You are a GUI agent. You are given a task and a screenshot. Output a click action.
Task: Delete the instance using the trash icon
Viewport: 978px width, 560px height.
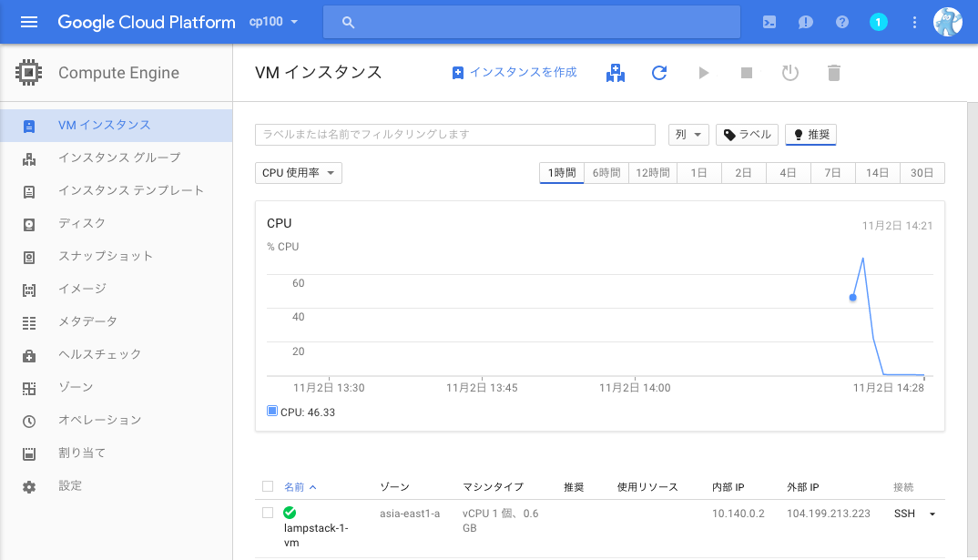[833, 72]
